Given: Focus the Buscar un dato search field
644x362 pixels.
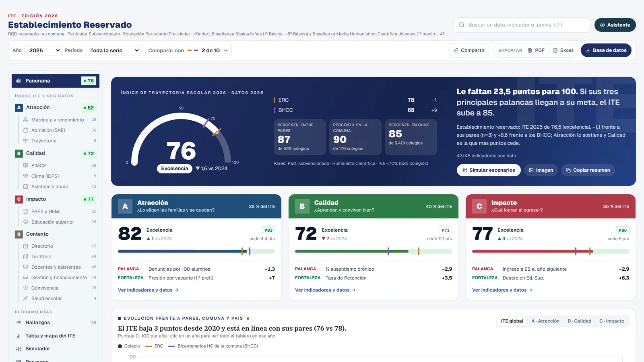Looking at the screenshot, I should pos(522,25).
